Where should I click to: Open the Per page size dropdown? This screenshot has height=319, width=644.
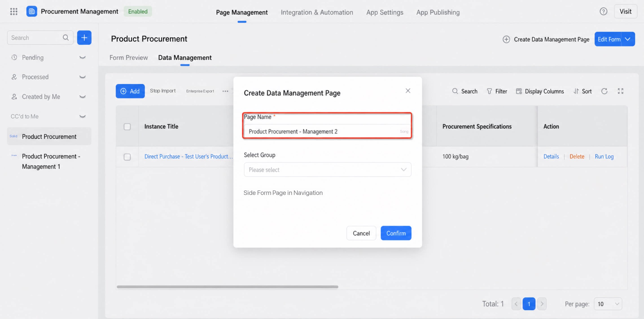click(608, 304)
